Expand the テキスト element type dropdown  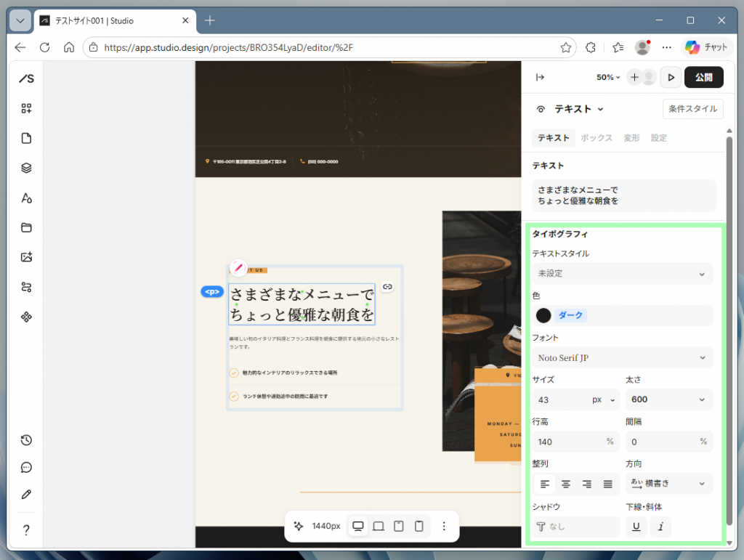point(579,109)
